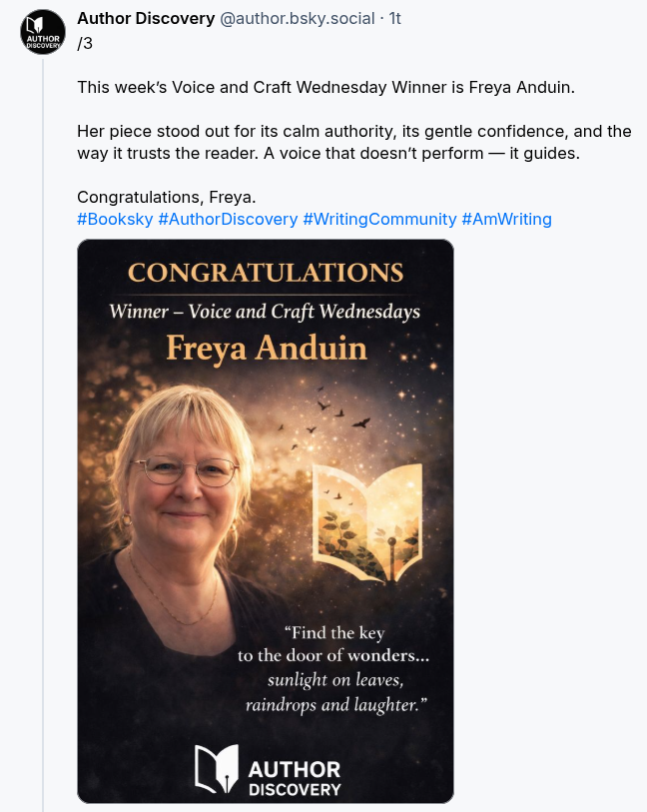Open the post's 1t timestamp link
Viewport: 647px width, 812px height.
[394, 19]
